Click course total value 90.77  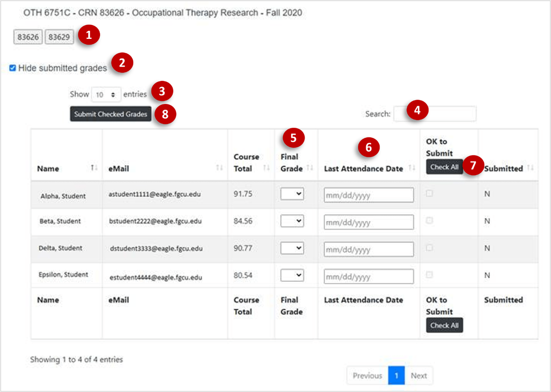click(243, 248)
